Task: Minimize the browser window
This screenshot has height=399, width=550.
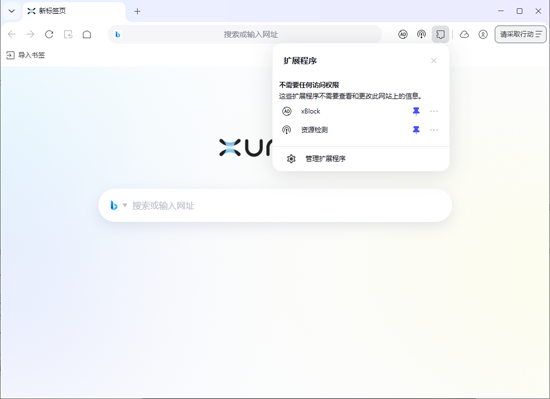Action: click(x=501, y=11)
